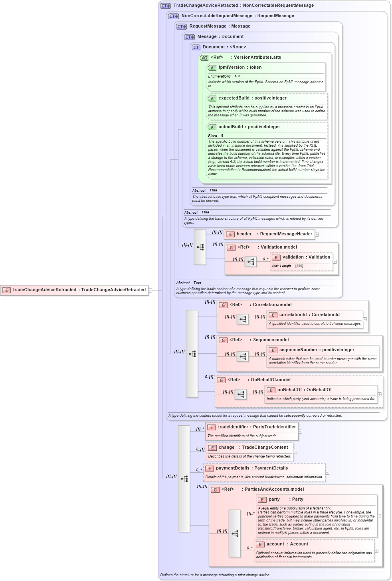Click the A icon of fpmlVersion attribute
This screenshot has height=581, width=392.
[x=212, y=68]
